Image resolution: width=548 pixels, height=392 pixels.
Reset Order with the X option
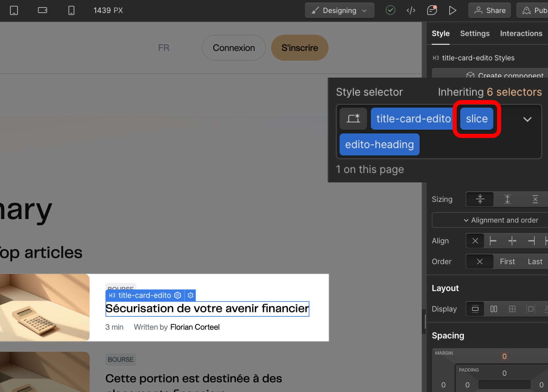point(480,262)
